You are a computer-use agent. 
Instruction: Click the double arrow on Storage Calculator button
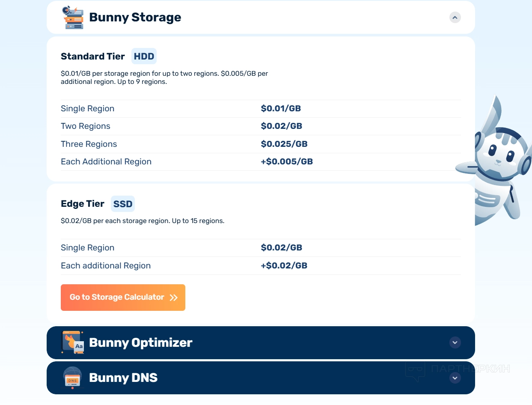coord(173,298)
